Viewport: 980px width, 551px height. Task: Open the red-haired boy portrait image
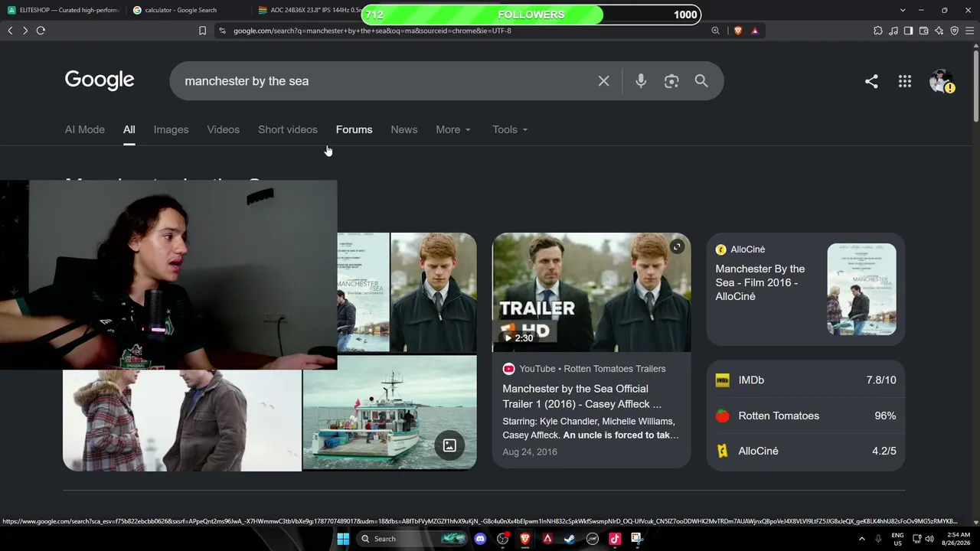433,292
